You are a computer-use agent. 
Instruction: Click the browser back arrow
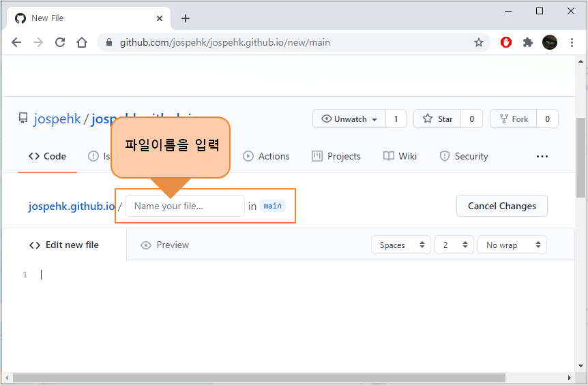(16, 42)
